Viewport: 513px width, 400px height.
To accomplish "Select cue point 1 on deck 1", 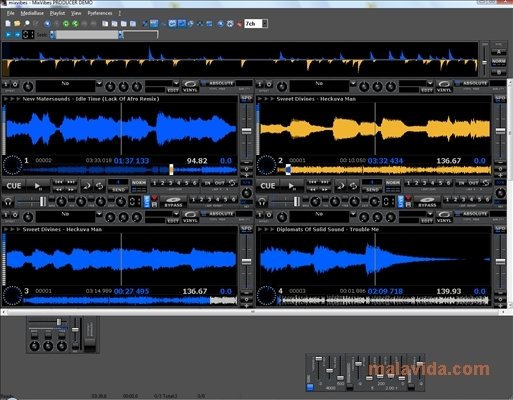I will coord(154,183).
